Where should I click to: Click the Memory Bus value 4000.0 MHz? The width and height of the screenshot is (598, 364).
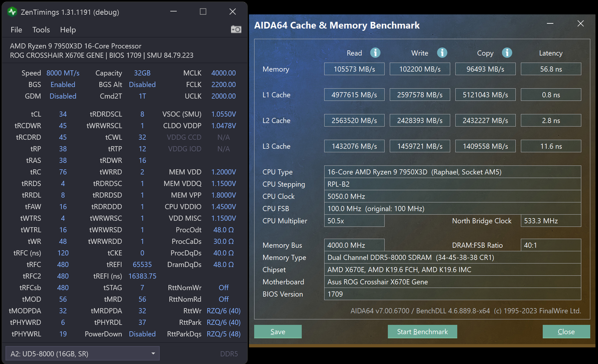[355, 245]
